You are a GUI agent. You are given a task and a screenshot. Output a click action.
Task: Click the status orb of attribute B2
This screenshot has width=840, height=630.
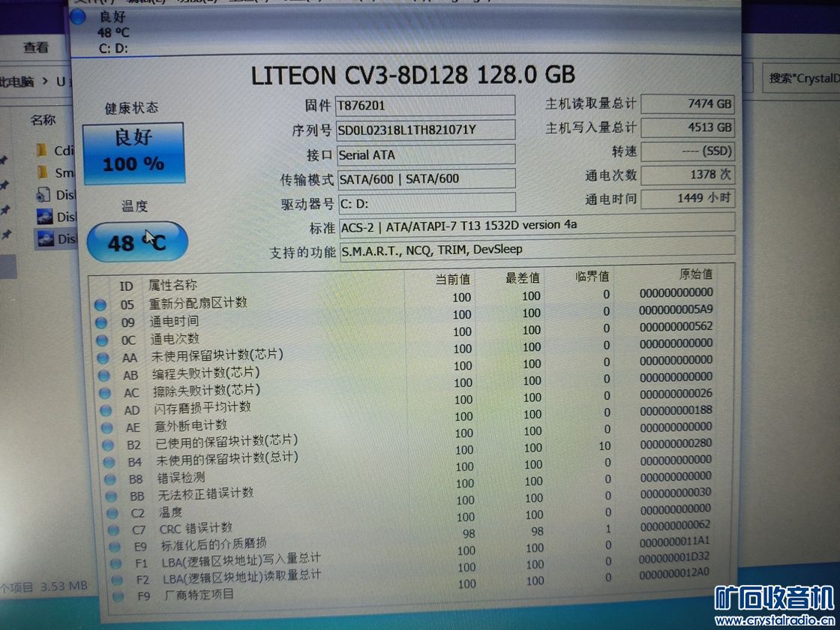(108, 445)
